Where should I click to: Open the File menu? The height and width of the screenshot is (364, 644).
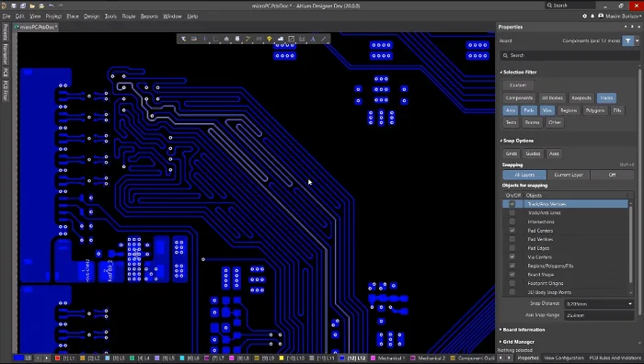point(6,16)
